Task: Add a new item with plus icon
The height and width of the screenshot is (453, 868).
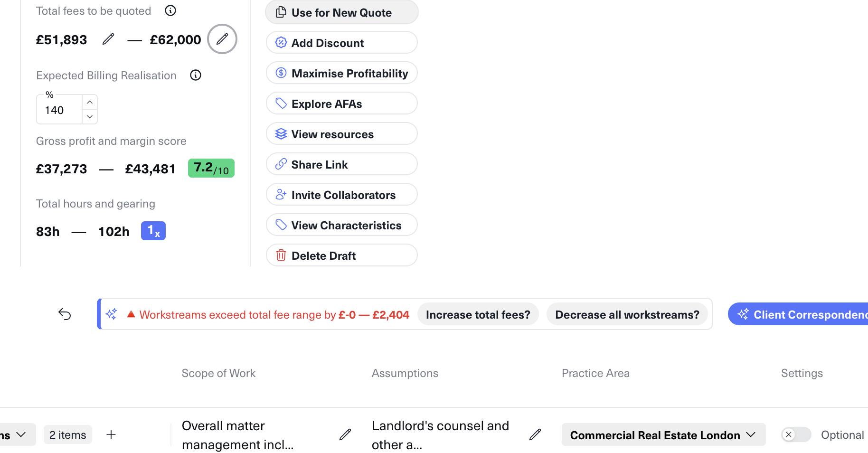Action: [x=111, y=434]
